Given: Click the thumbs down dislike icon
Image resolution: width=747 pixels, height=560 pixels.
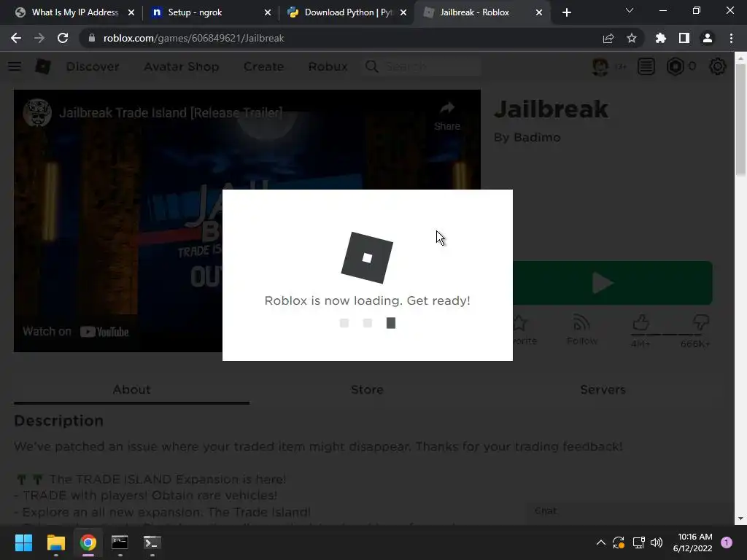Looking at the screenshot, I should point(701,323).
